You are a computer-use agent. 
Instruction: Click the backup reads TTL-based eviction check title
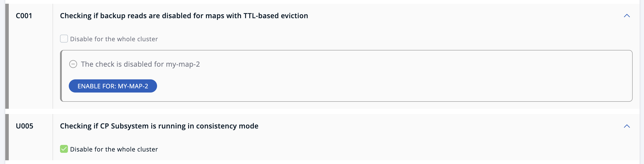[184, 16]
